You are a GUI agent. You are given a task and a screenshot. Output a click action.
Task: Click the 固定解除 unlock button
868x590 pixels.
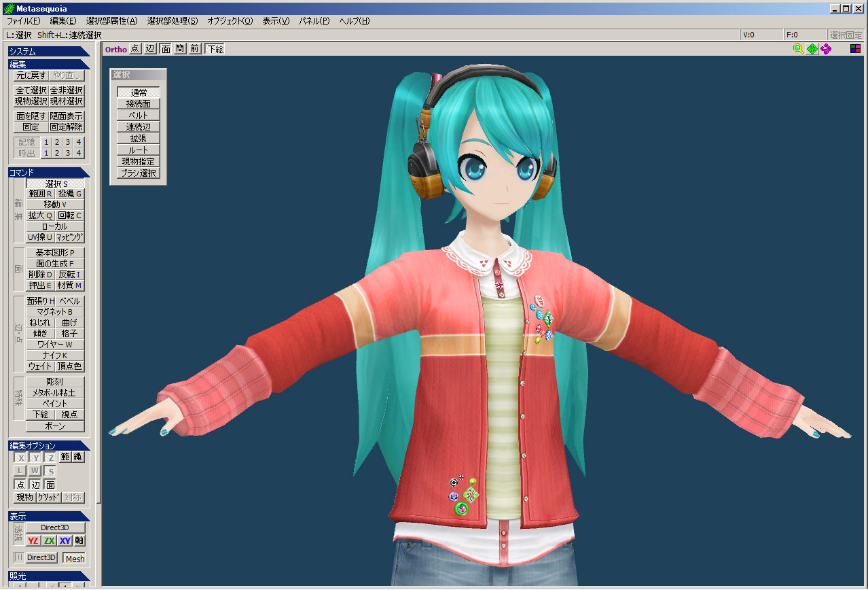point(67,127)
